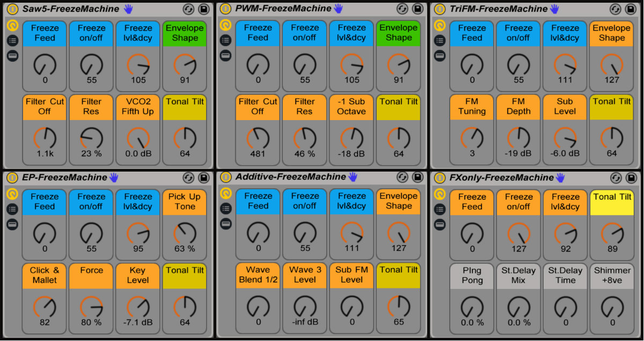This screenshot has width=644, height=341.
Task: Click the save disk icon on FXonly-FreezeMachine
Action: tap(631, 178)
